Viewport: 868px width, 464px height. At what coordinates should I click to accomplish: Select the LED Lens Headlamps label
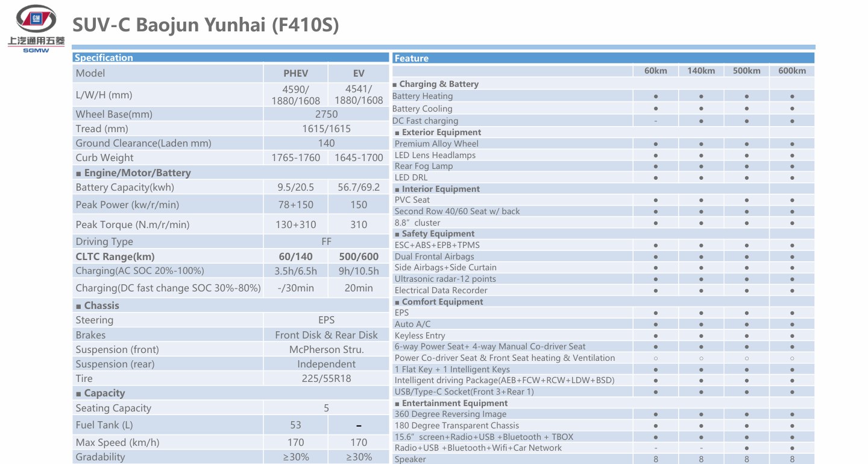435,155
